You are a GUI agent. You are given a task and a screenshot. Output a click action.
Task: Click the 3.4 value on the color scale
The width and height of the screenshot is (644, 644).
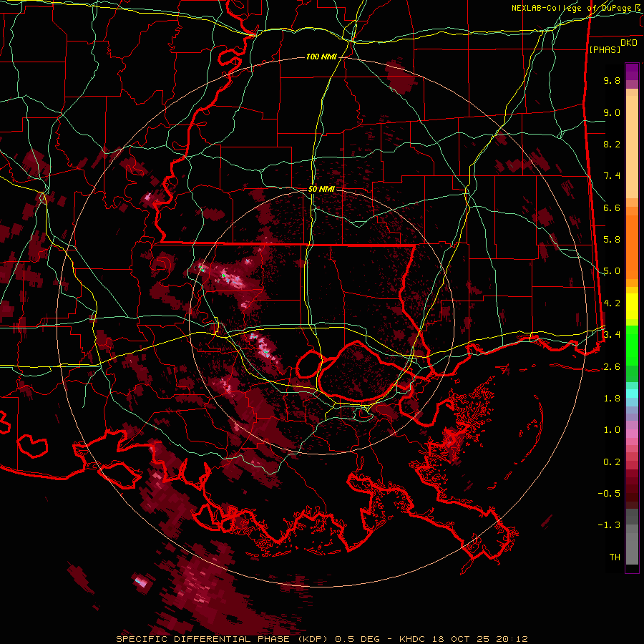(x=612, y=335)
